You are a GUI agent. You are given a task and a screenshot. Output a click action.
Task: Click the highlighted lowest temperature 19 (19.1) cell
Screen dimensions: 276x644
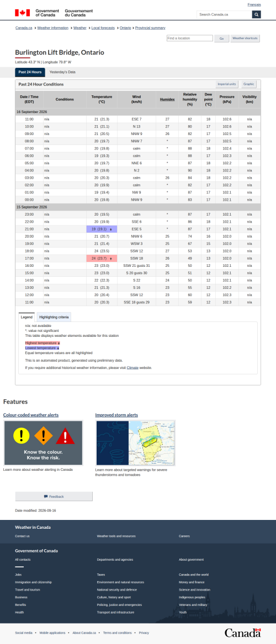pos(102,229)
